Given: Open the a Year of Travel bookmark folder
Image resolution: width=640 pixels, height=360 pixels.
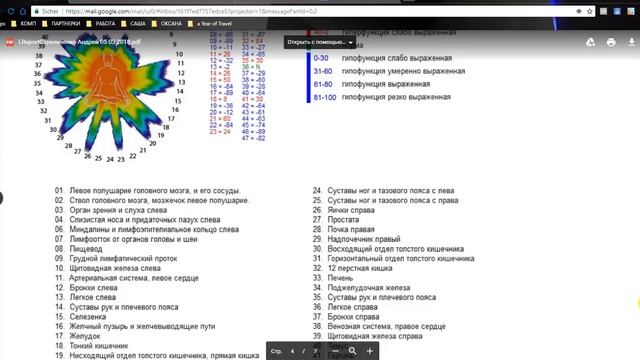Looking at the screenshot, I should pos(210,24).
